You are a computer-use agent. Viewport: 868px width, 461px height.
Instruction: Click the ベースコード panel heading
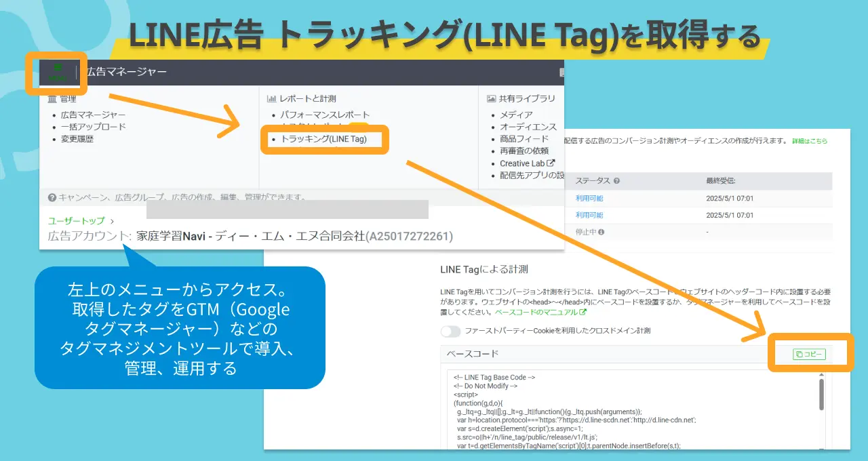[x=472, y=354]
